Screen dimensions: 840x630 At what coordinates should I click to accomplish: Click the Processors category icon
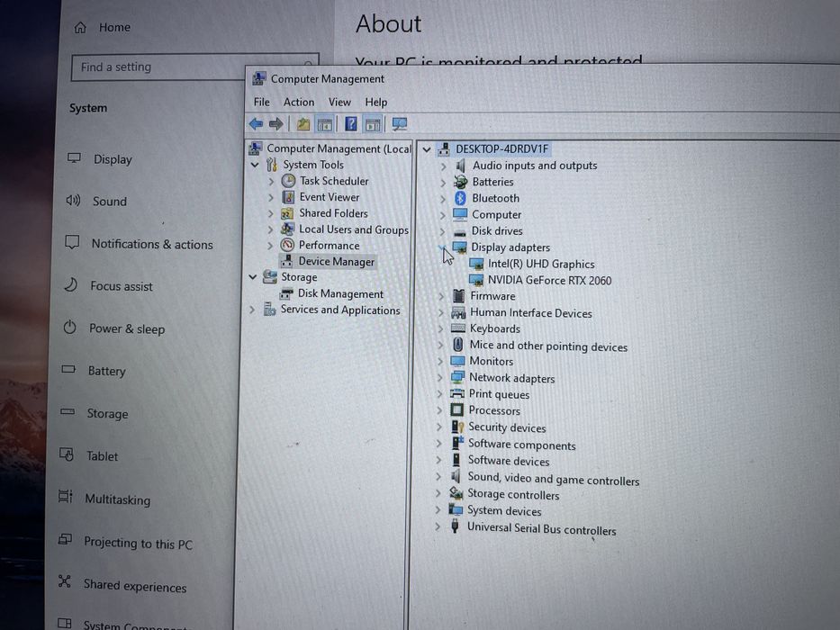tap(457, 410)
